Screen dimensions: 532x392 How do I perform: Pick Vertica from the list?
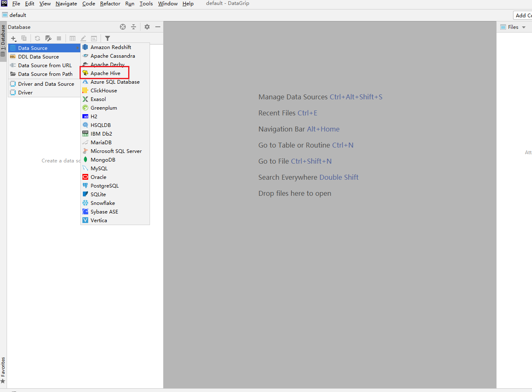point(115,220)
